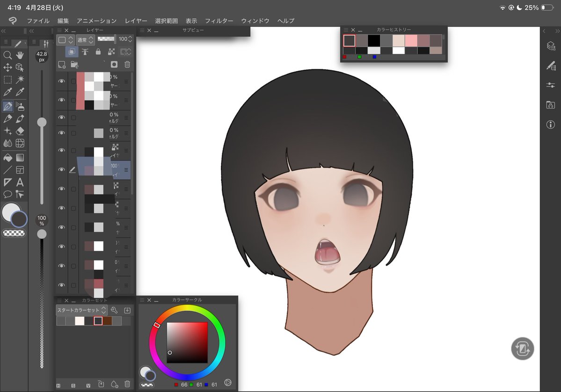This screenshot has height=392, width=561.
Task: Pick the pink swatch in color history
Action: coord(411,40)
